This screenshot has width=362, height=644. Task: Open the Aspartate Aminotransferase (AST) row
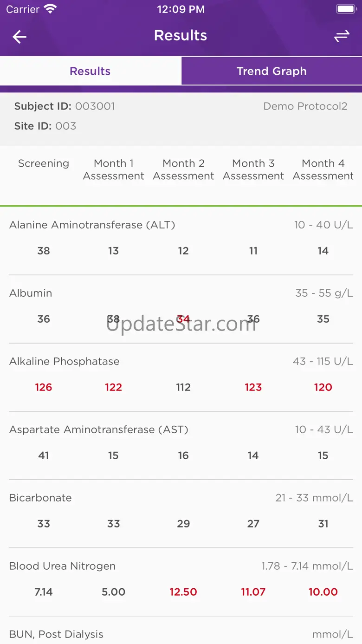pyautogui.click(x=98, y=430)
